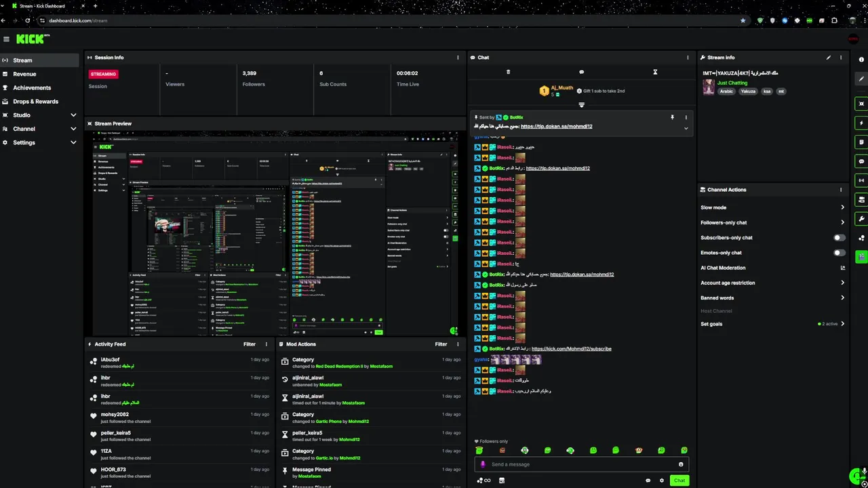Open kick.com/Mohmdl12/subscribe link in chat
Image resolution: width=868 pixels, height=488 pixels.
click(571, 349)
